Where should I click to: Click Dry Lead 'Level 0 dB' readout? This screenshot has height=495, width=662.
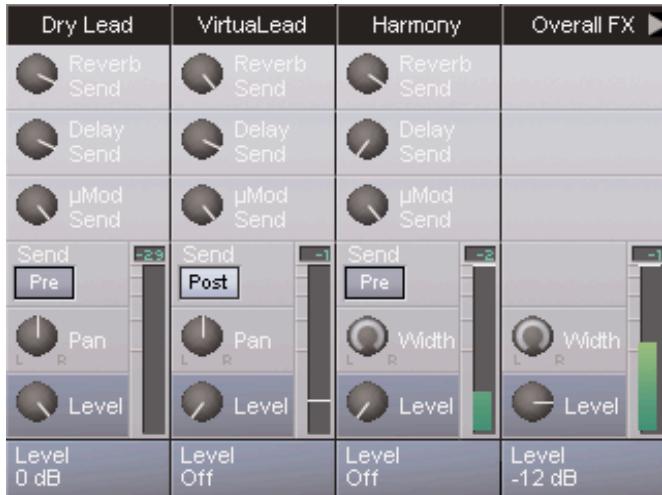pos(88,468)
